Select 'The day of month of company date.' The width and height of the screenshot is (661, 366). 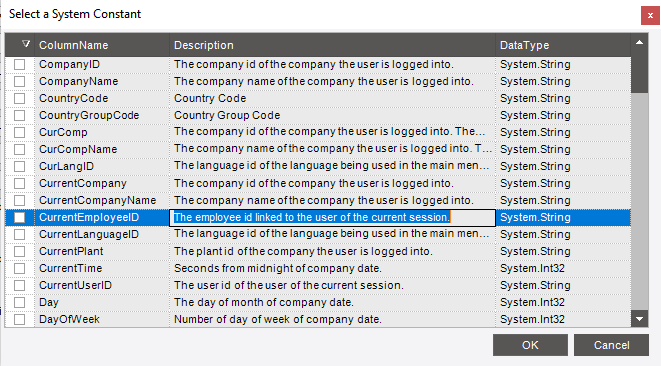[x=332, y=302]
